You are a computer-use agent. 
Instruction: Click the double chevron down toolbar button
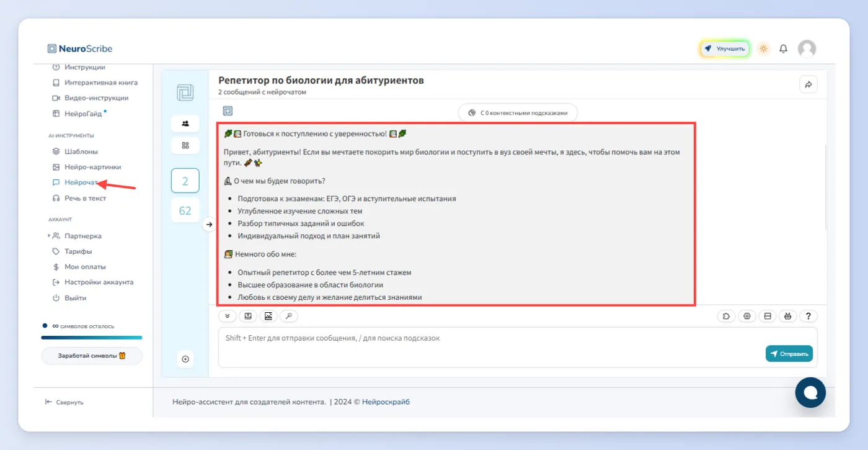227,316
